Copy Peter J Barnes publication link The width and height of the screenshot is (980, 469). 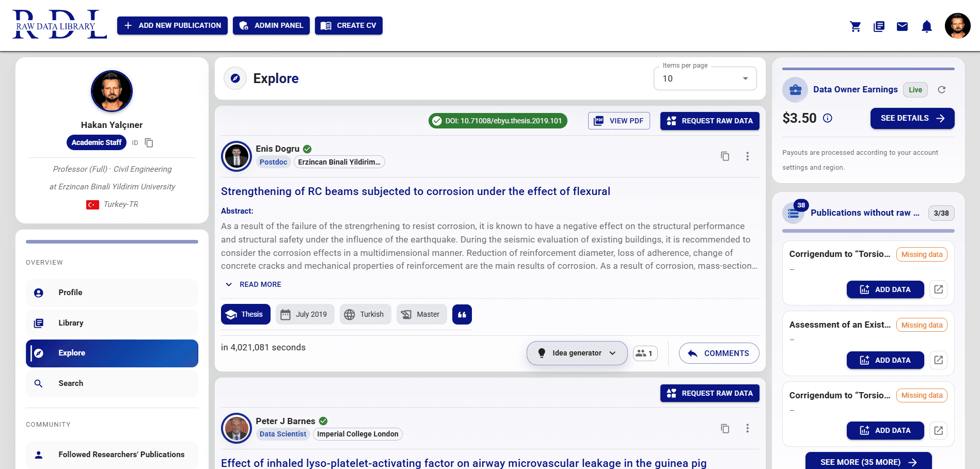coord(725,428)
